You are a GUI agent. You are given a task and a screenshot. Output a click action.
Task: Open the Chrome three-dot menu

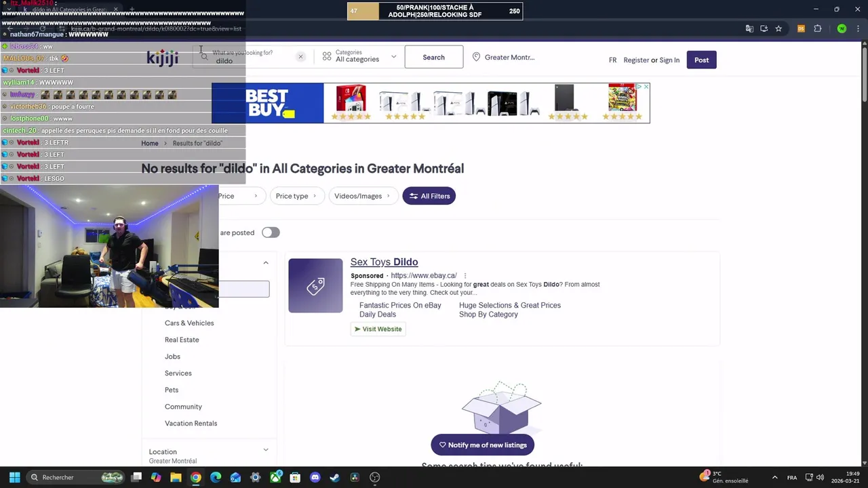tap(858, 28)
